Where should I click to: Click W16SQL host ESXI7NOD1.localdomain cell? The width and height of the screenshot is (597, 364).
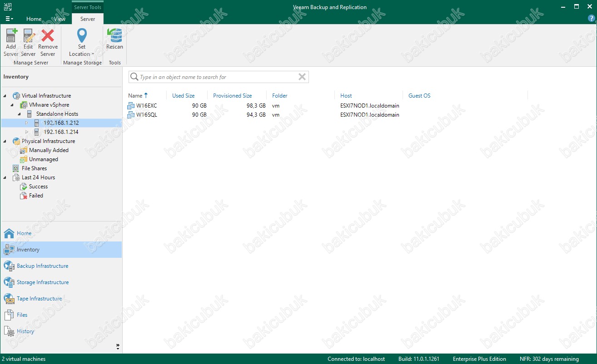tap(370, 115)
